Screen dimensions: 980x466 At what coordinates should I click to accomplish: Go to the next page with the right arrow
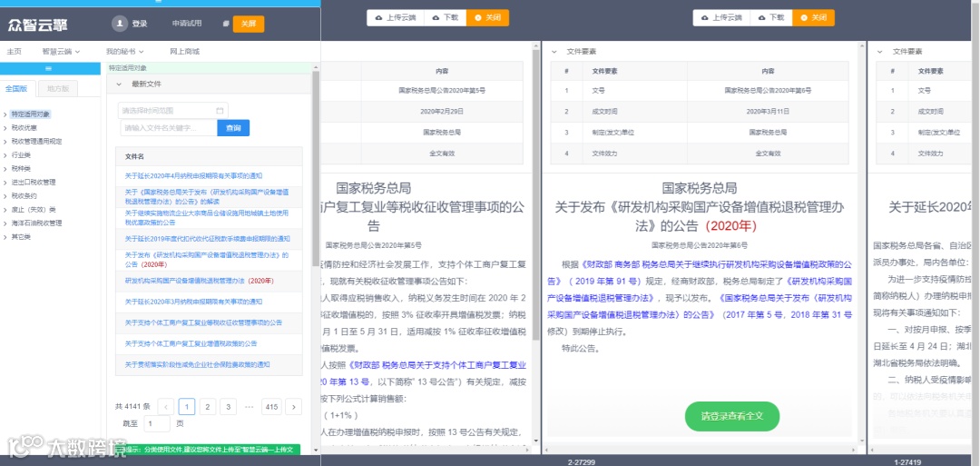coord(294,407)
